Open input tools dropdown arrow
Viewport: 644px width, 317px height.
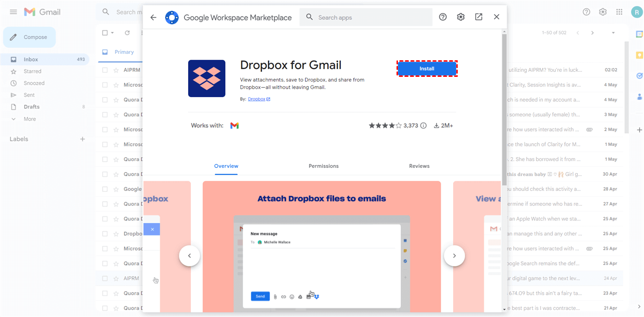pyautogui.click(x=613, y=33)
